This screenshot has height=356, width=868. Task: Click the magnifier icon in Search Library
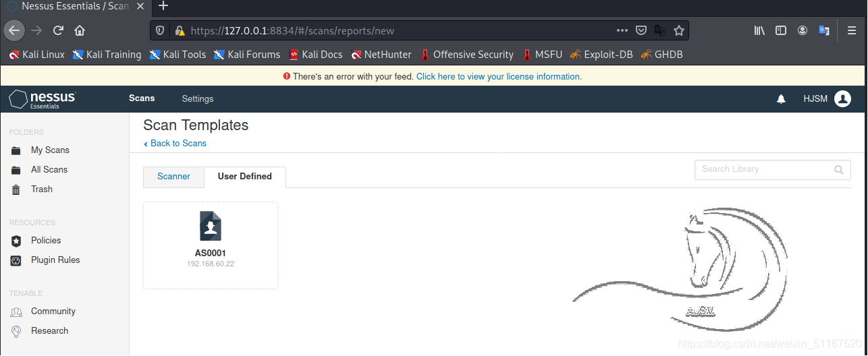coord(838,170)
